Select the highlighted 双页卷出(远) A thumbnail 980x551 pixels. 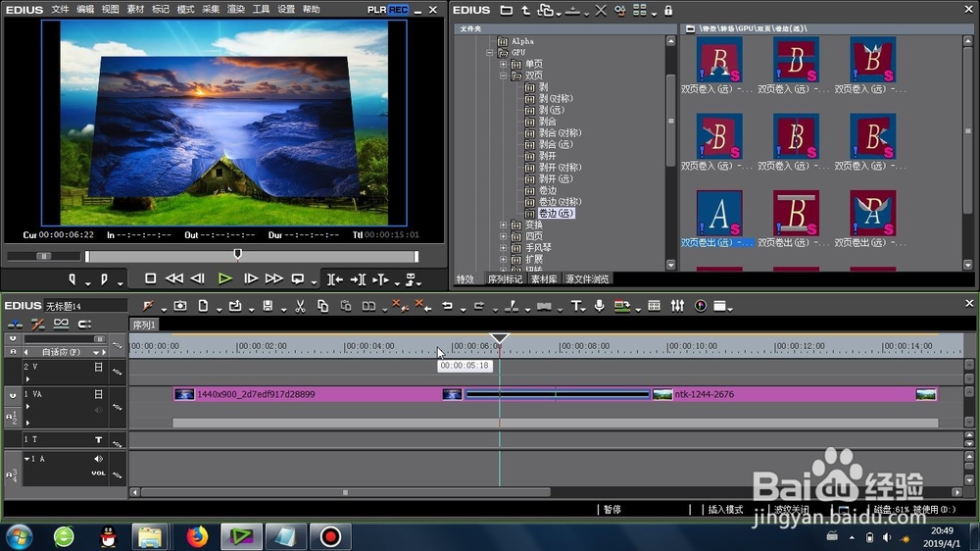point(718,213)
